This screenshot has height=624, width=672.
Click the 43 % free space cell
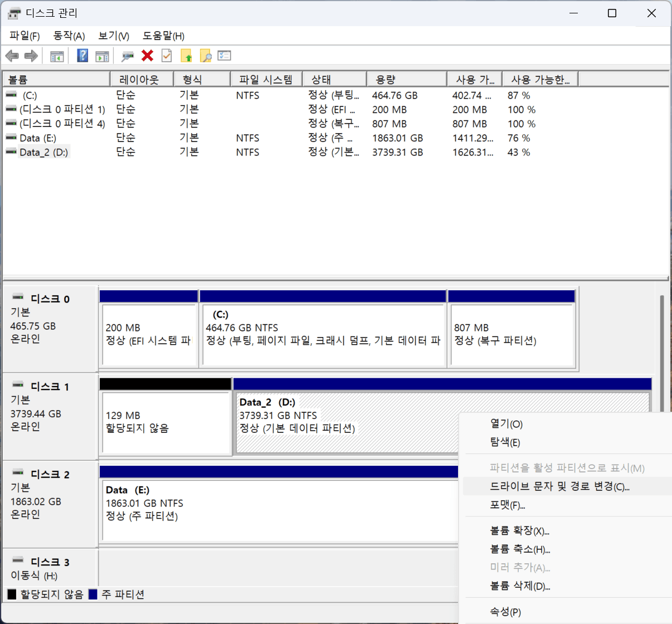coord(519,152)
